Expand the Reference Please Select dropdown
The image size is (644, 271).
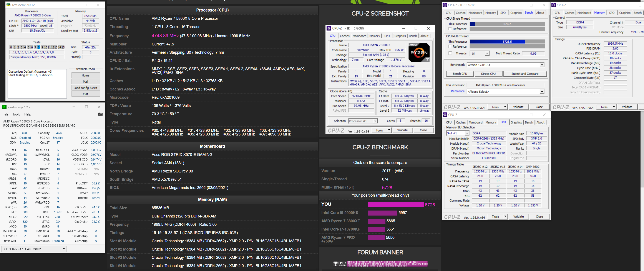point(541,92)
